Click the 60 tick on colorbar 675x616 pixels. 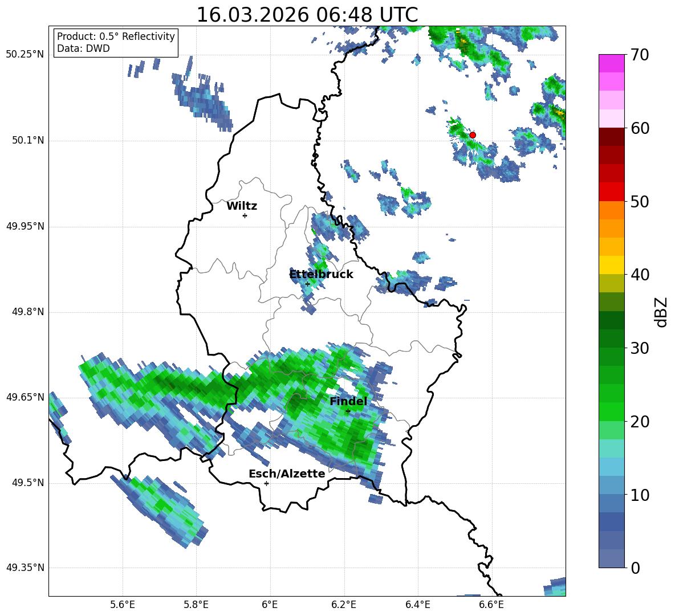click(x=640, y=128)
